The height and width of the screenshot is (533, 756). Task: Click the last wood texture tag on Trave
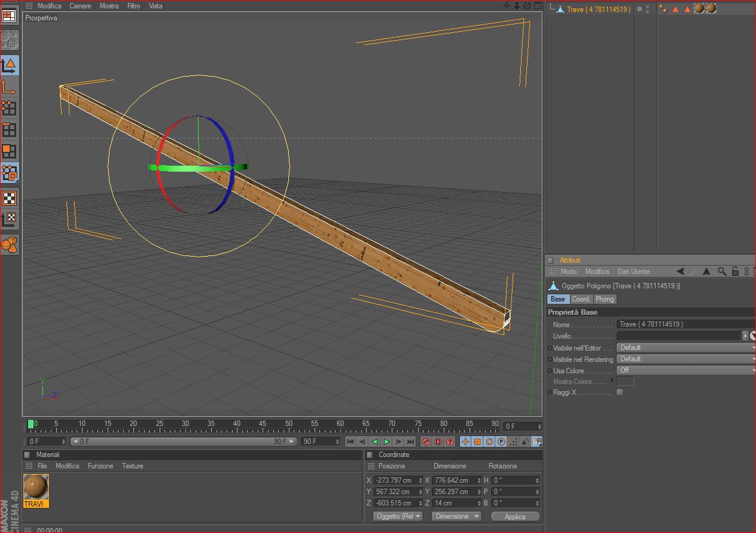pyautogui.click(x=711, y=8)
